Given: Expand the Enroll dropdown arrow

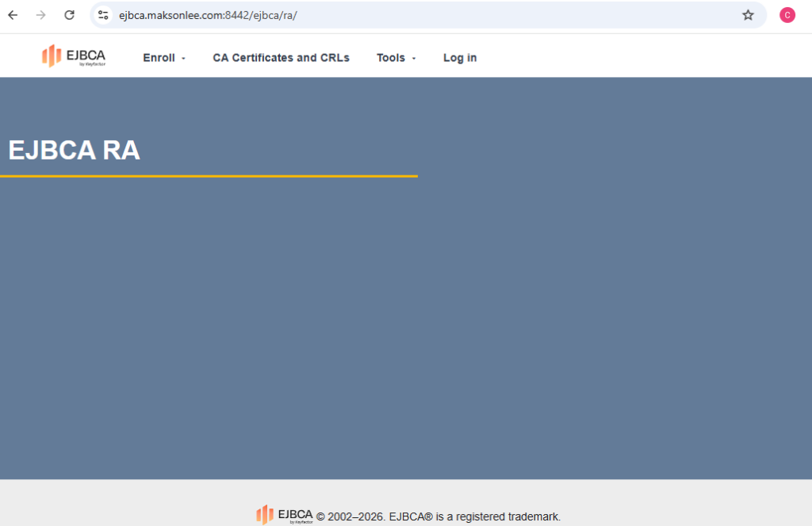Looking at the screenshot, I should click(x=183, y=59).
